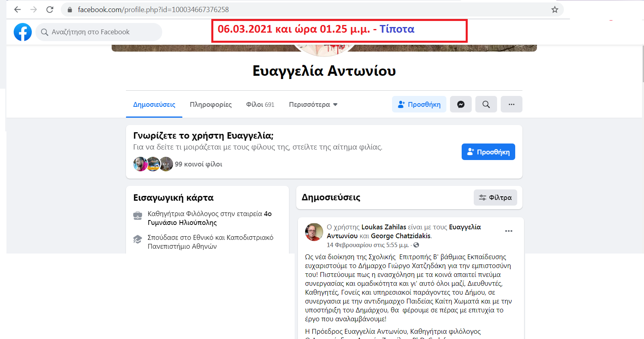Click the public globe audience icon
This screenshot has width=644, height=339.
[416, 245]
